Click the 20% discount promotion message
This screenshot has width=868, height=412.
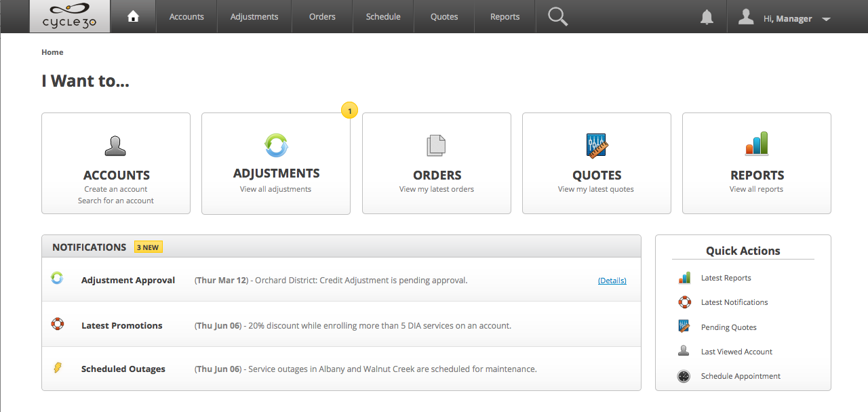353,325
